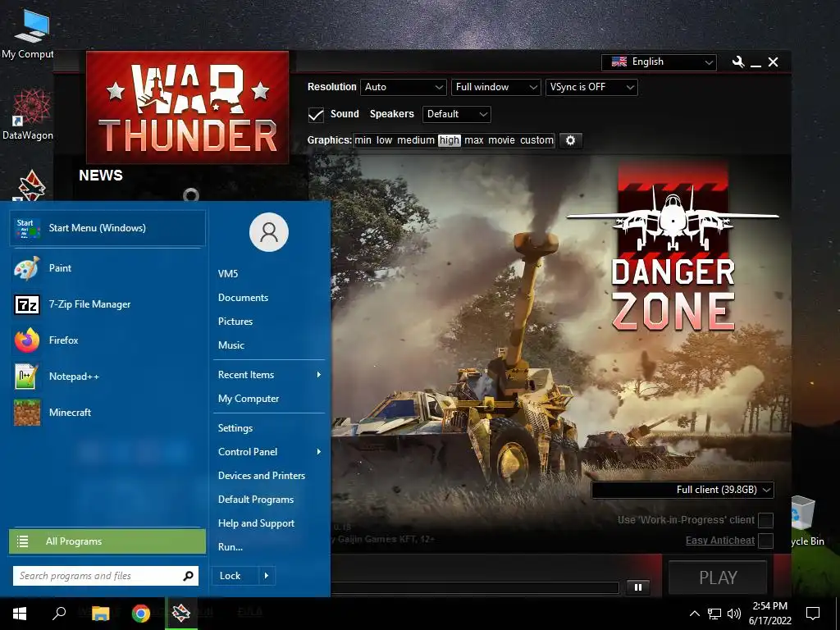The width and height of the screenshot is (840, 630).
Task: Open advanced graphics settings gear
Action: [x=571, y=140]
